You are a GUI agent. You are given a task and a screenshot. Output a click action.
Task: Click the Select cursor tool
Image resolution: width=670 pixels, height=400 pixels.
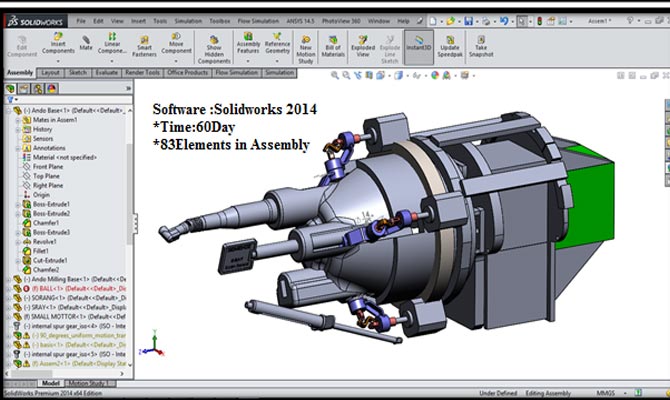[x=522, y=21]
